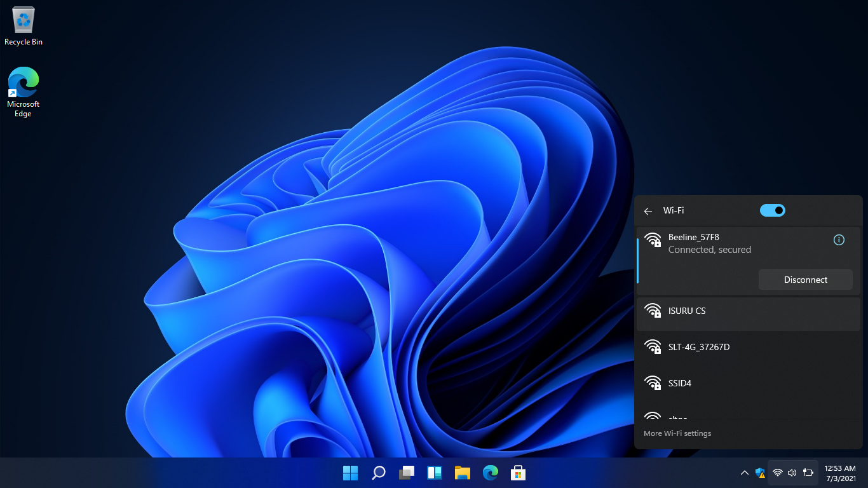Open the Recycle Bin desktop icon
This screenshot has height=488, width=868.
24,27
